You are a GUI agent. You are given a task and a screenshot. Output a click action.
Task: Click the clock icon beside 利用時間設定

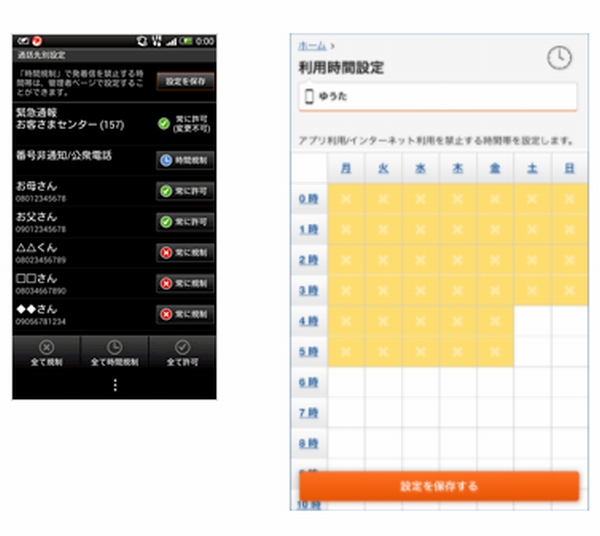click(x=559, y=59)
